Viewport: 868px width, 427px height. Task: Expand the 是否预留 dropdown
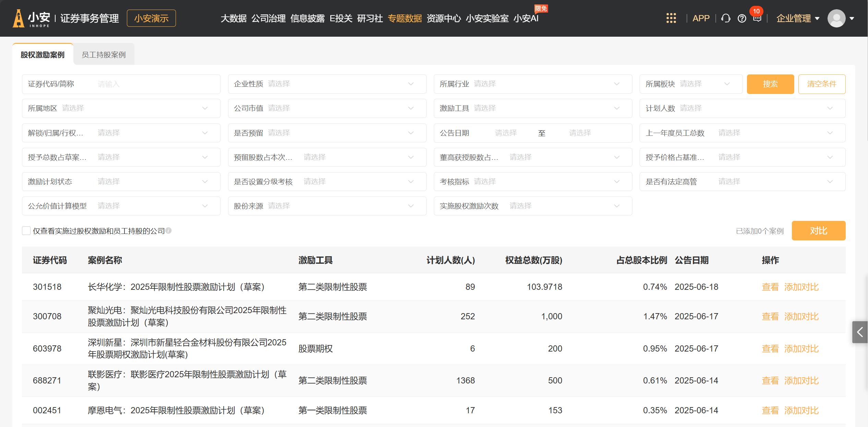pos(327,133)
